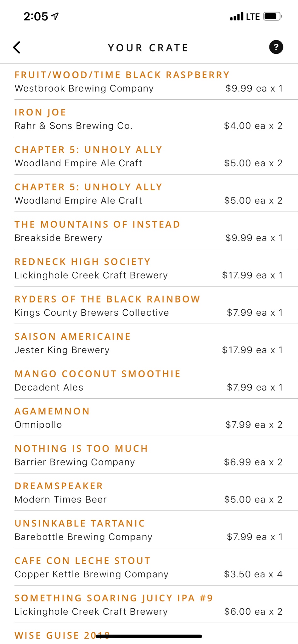The width and height of the screenshot is (298, 644).
Task: Open Fruit/Wood/Time Black Raspberry item
Action: click(x=122, y=75)
